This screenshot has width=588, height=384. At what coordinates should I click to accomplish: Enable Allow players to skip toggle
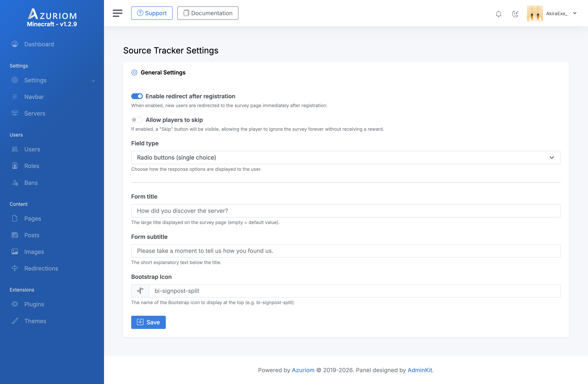[137, 120]
